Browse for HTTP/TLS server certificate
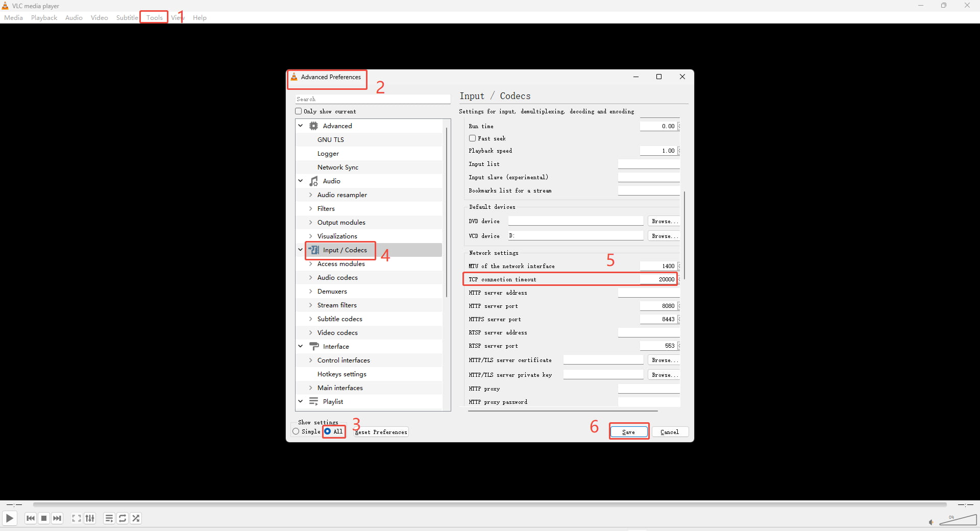This screenshot has width=980, height=531. coord(665,360)
